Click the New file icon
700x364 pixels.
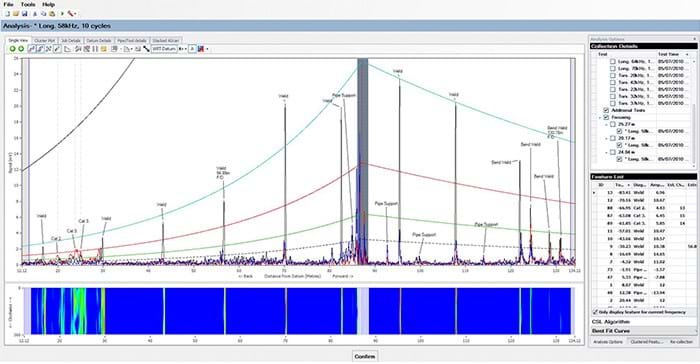[x=7, y=14]
